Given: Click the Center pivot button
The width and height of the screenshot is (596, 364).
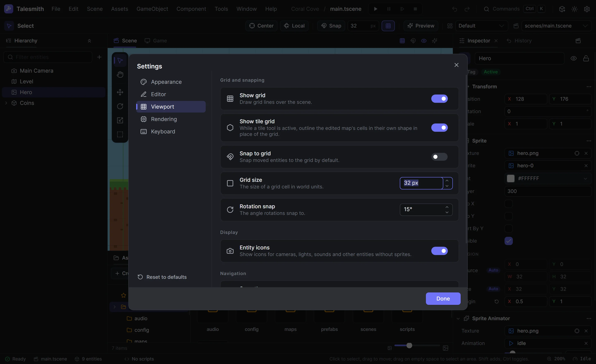Looking at the screenshot, I should 261,26.
